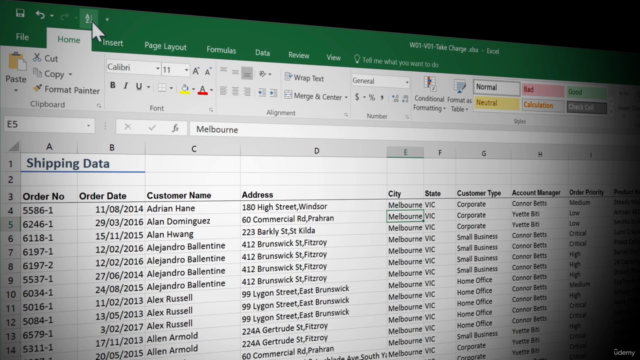Viewport: 640px width, 360px height.
Task: Click the Sort A to Z quick access icon
Action: [89, 18]
